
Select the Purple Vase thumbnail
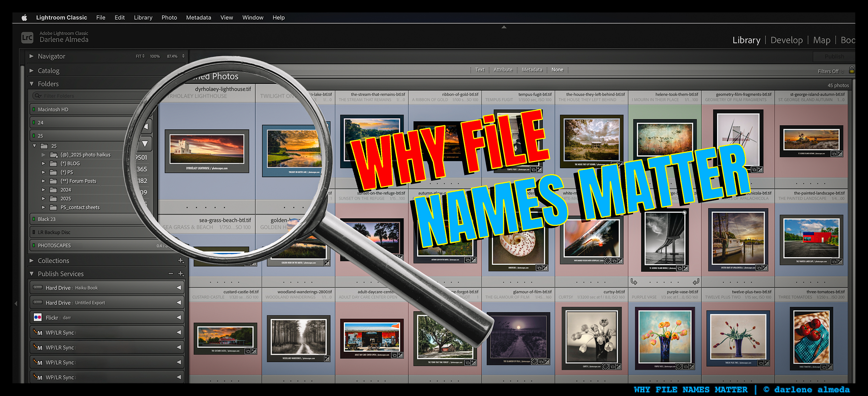click(x=665, y=338)
